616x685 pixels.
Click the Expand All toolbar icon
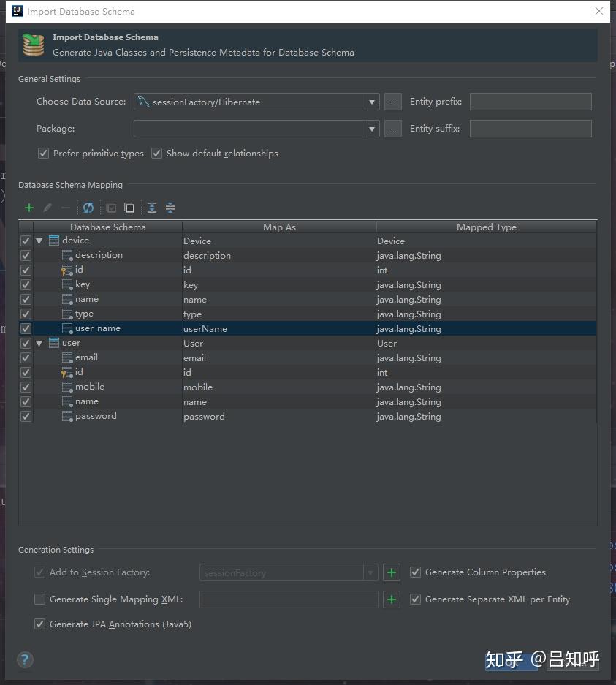coord(152,208)
